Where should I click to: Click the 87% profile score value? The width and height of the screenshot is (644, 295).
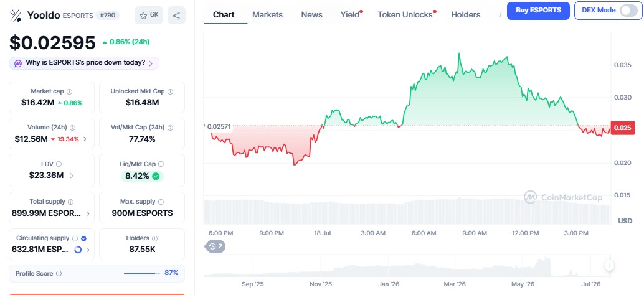171,273
